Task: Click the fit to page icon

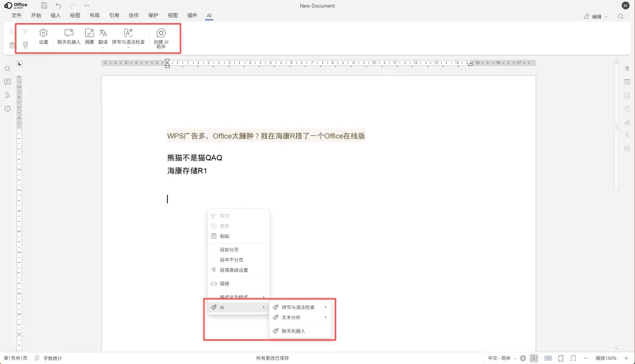Action: 561,358
